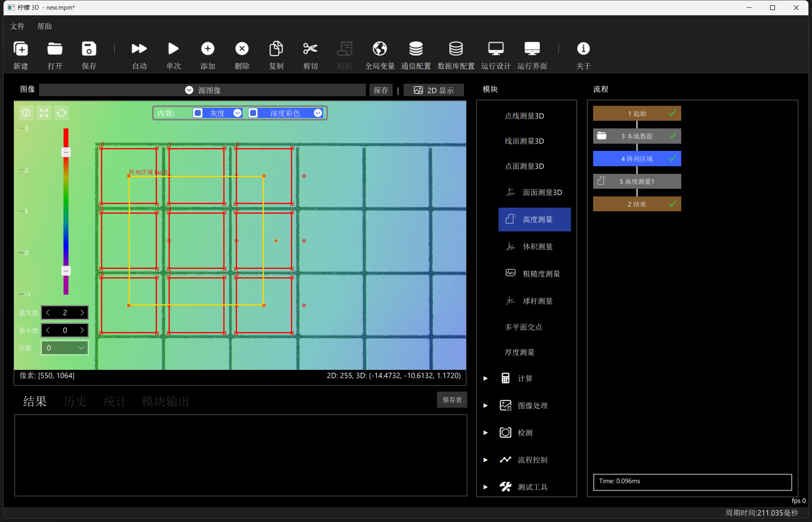Select the 面面测量3D module
This screenshot has width=812, height=522.
(x=534, y=192)
